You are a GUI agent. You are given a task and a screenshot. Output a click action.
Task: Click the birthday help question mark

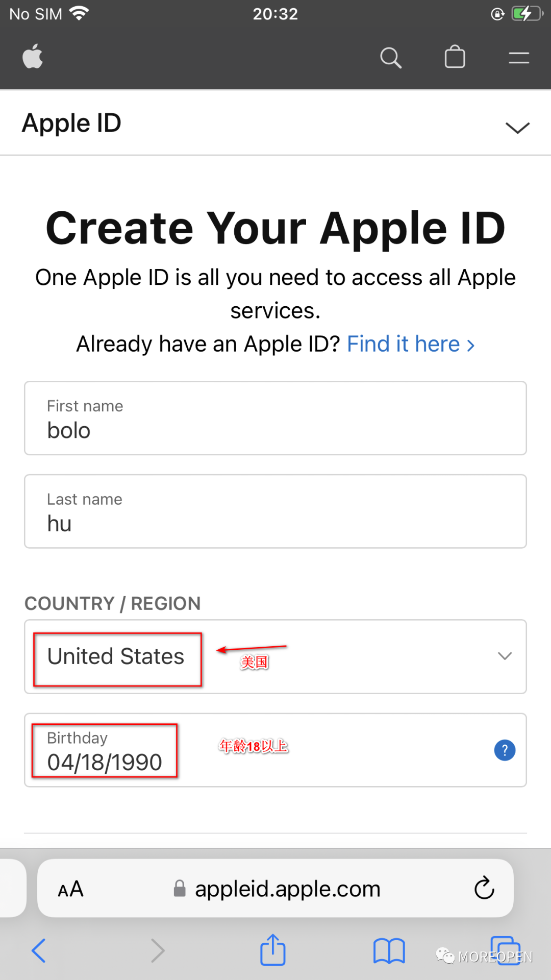click(x=505, y=750)
